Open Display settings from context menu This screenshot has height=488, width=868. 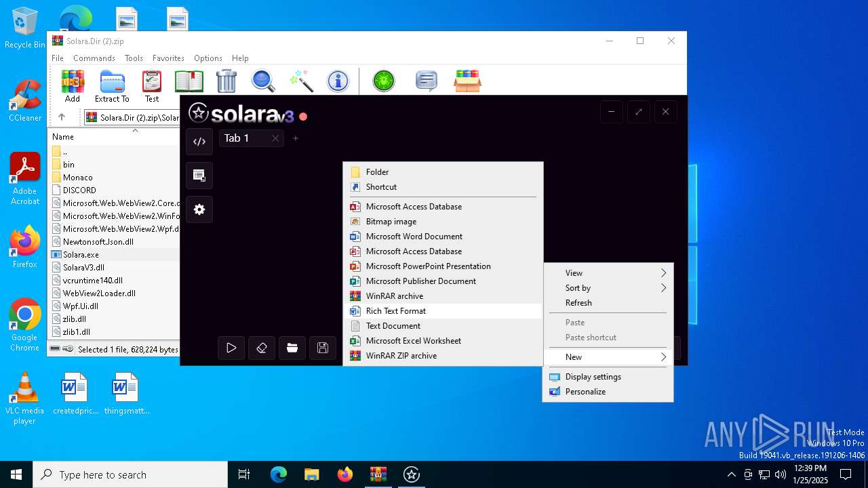tap(608, 377)
